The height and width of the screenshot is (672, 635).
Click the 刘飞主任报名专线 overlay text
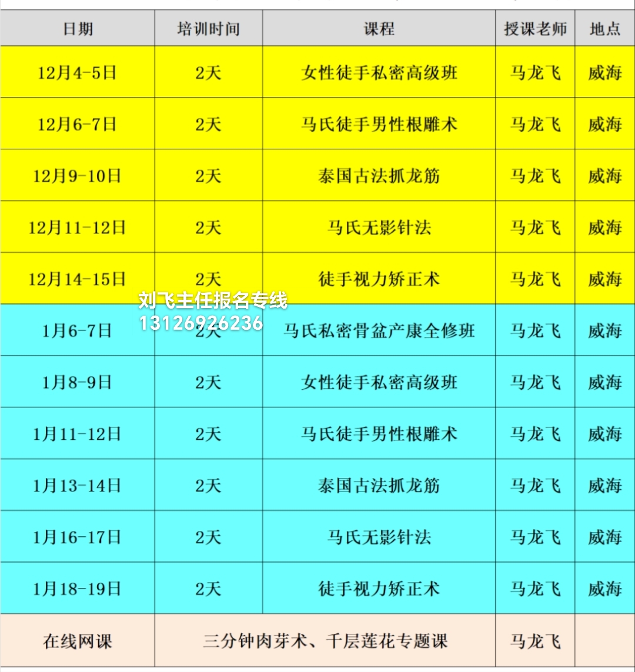[x=213, y=301]
